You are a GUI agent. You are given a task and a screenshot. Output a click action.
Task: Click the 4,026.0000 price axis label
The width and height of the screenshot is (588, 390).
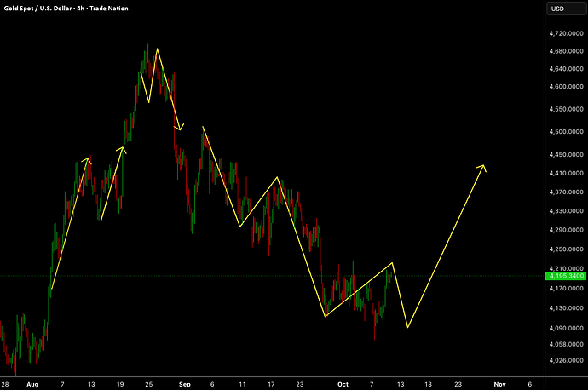566,360
